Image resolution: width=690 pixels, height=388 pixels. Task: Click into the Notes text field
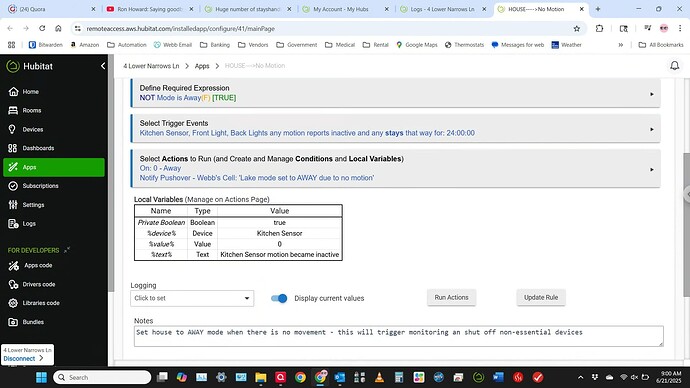click(x=399, y=336)
